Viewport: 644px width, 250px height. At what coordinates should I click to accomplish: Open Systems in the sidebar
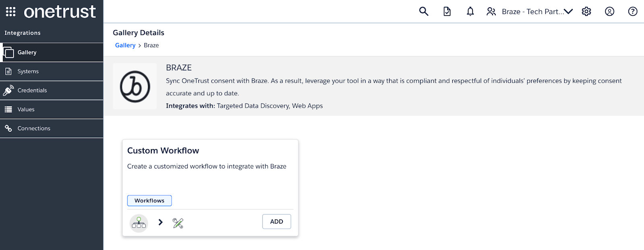point(28,71)
